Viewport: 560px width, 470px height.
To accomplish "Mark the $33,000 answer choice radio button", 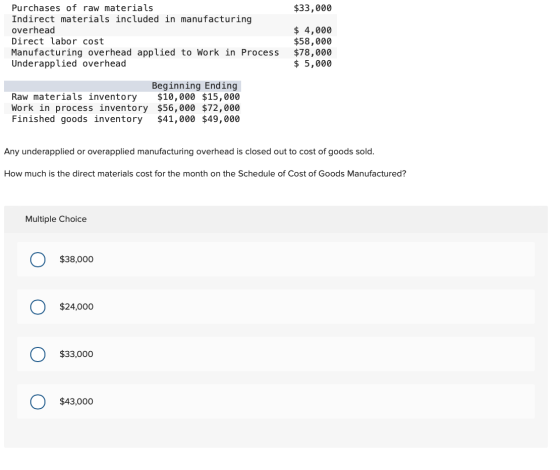I will (38, 355).
